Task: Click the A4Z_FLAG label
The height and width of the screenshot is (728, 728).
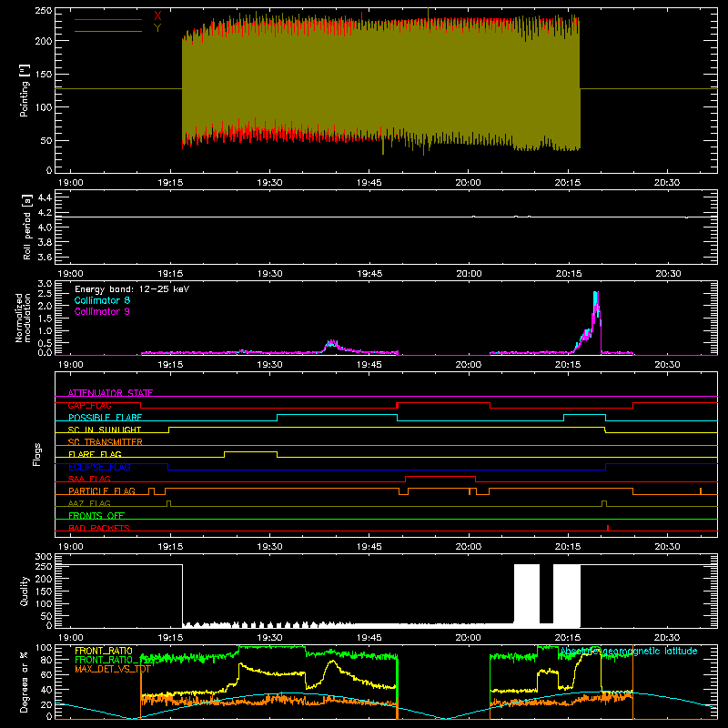Action: pos(89,503)
